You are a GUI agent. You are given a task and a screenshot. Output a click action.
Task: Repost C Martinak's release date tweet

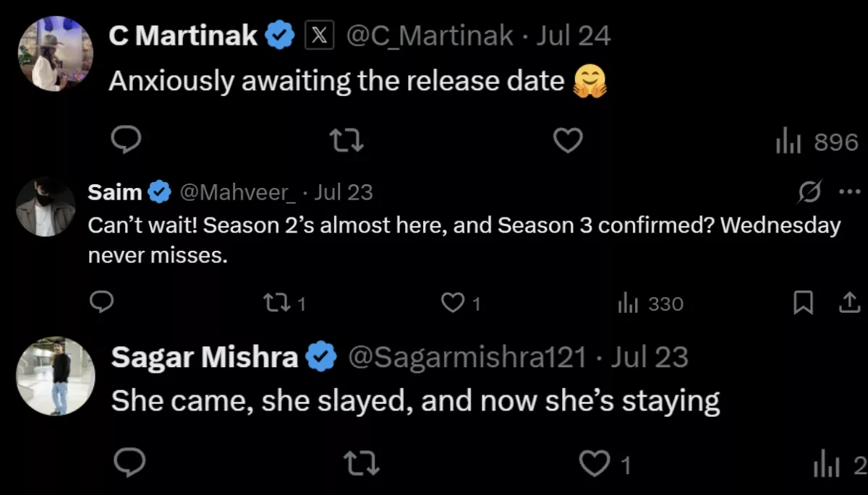tap(346, 141)
